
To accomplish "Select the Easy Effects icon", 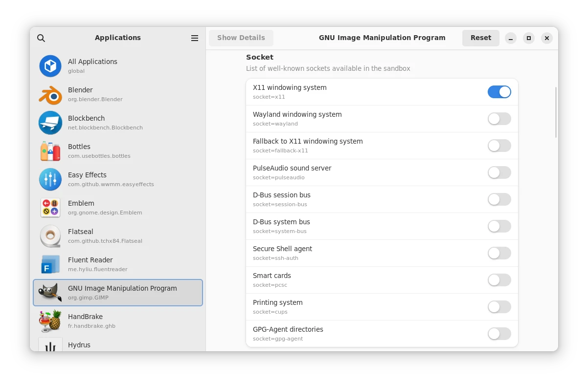I will coord(50,180).
